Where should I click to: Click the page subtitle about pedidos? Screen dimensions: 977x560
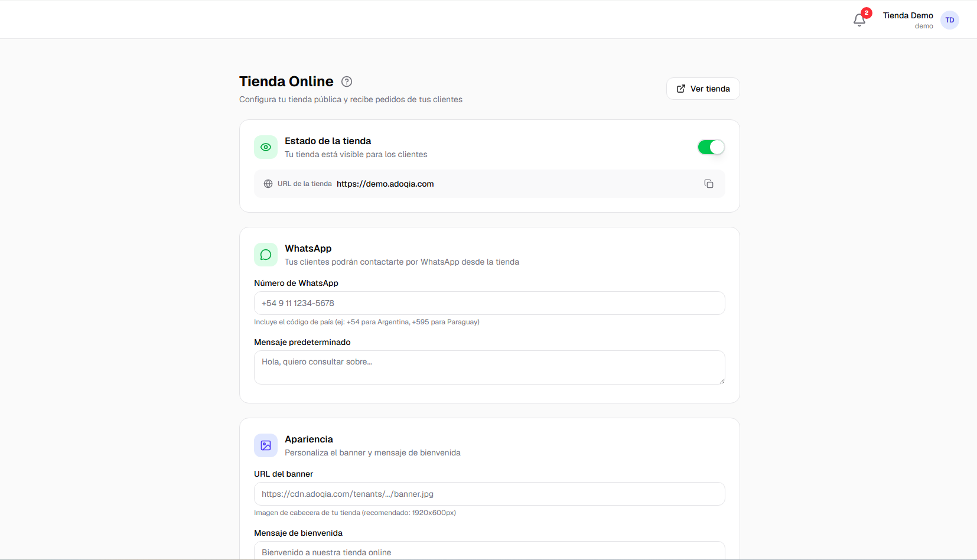pyautogui.click(x=351, y=99)
